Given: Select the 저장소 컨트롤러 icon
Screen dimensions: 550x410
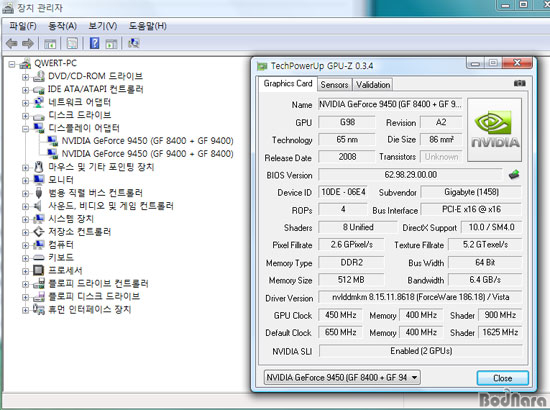Looking at the screenshot, I should (x=39, y=231).
